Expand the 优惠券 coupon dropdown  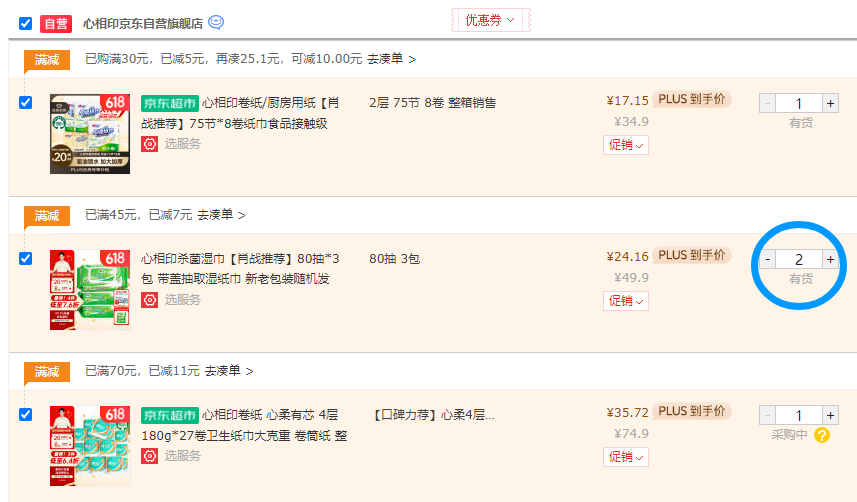point(490,20)
